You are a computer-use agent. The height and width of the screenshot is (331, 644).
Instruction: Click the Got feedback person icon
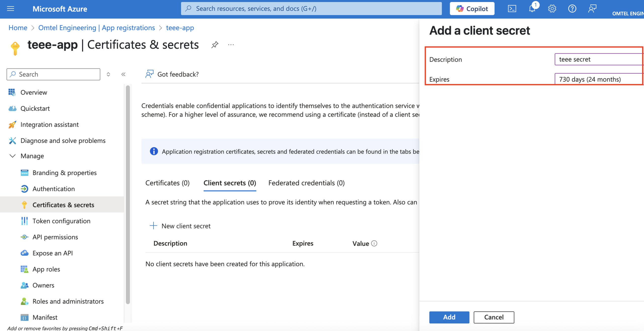(x=149, y=74)
